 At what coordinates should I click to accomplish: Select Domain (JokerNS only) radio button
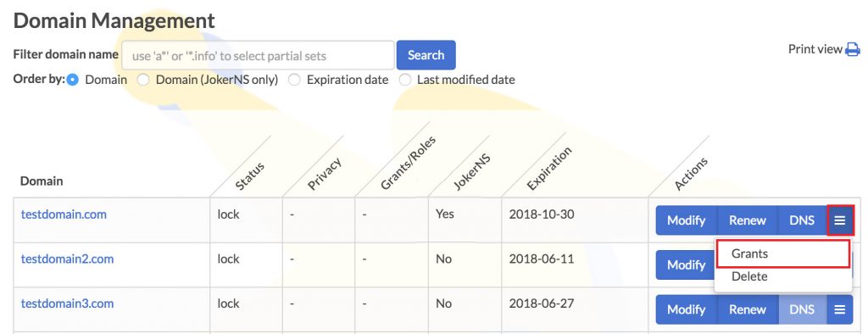point(143,80)
